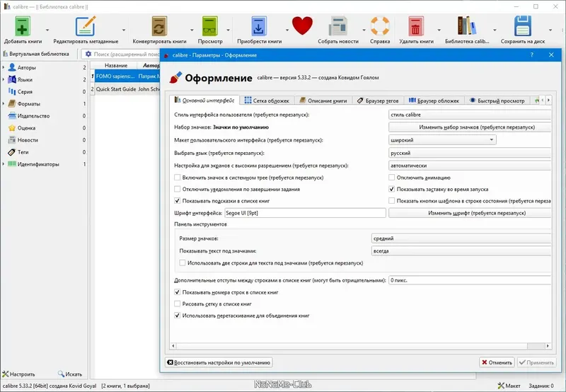Viewport: 566px width, 392px height.
Task: Expand the Авторы tree node arrow
Action: (x=4, y=67)
